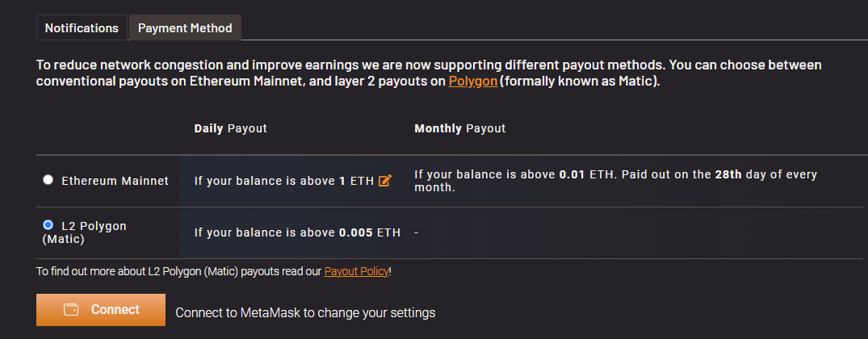Screen dimensions: 868x339
Task: Click the Ethereum Mainnet label text
Action: [x=115, y=181]
